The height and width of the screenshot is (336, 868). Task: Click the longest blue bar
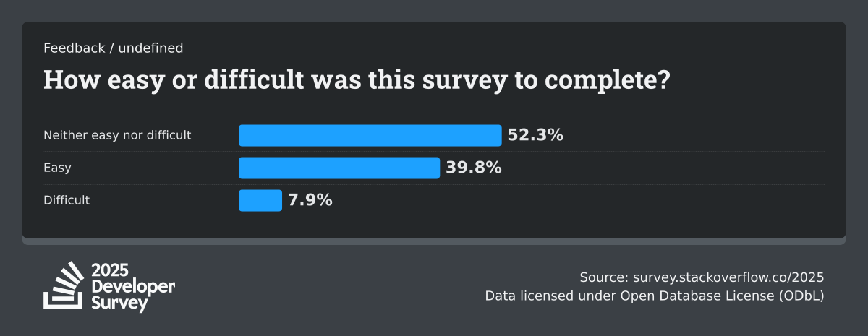tap(370, 135)
